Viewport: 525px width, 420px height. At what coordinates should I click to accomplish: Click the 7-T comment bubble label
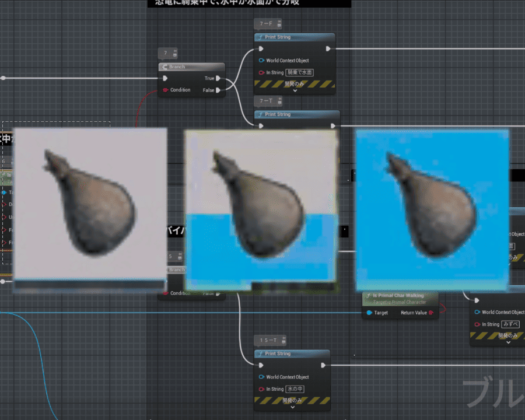[266, 100]
